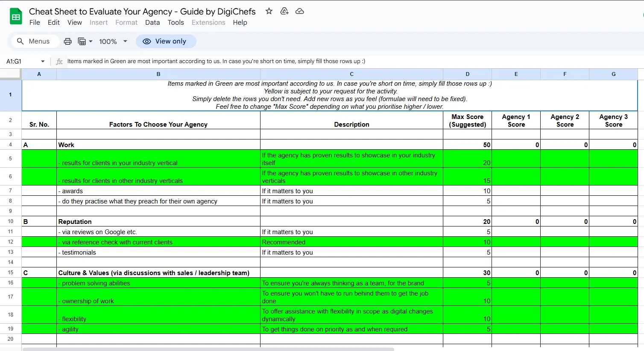
Task: Check the cloud document status icon
Action: tap(300, 11)
